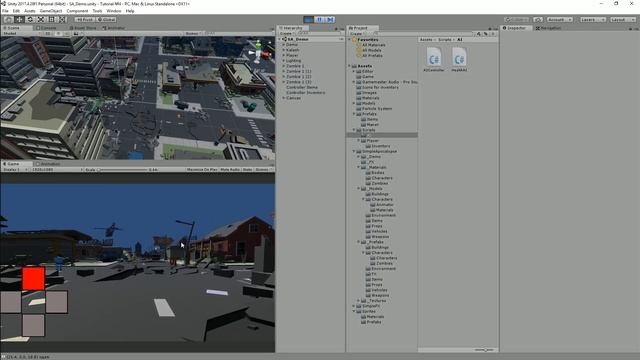Open Project Create dropdown
Viewport: 640px width, 360px height.
coord(357,33)
